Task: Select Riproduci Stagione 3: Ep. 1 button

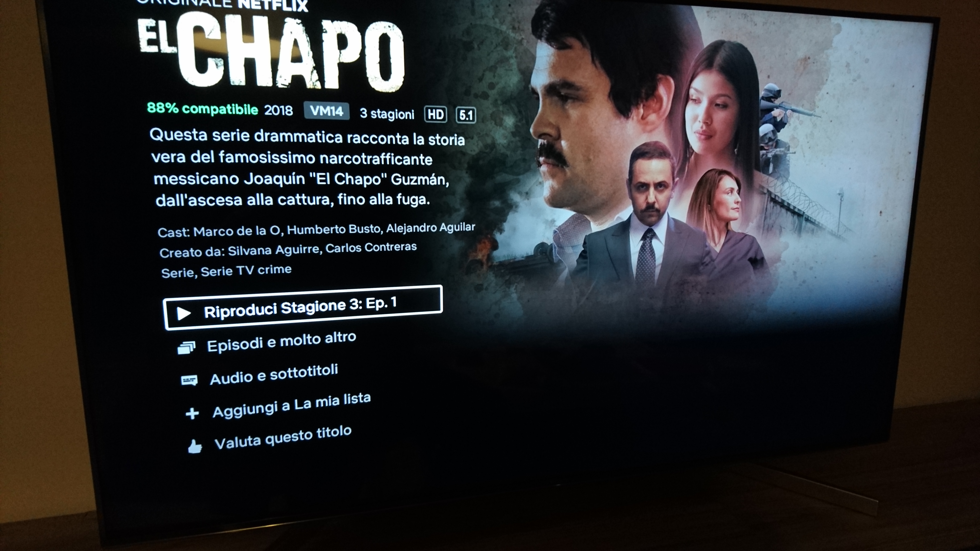Action: 303,307
